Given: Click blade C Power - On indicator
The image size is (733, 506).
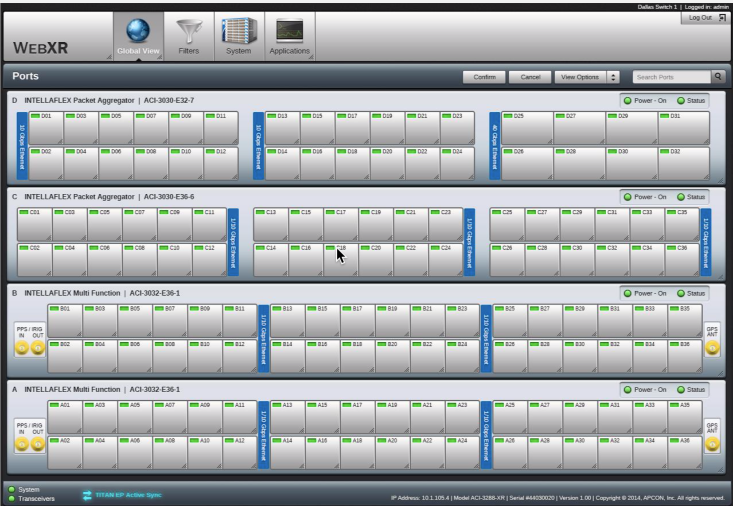Looking at the screenshot, I should [x=628, y=197].
